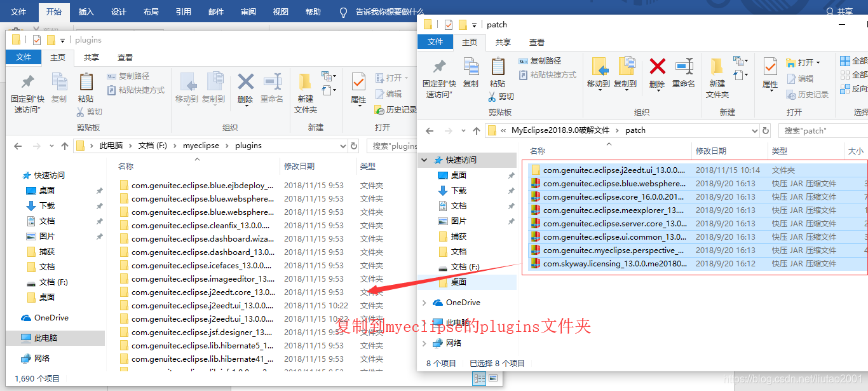Switch to large icons view in plugins window

492,378
